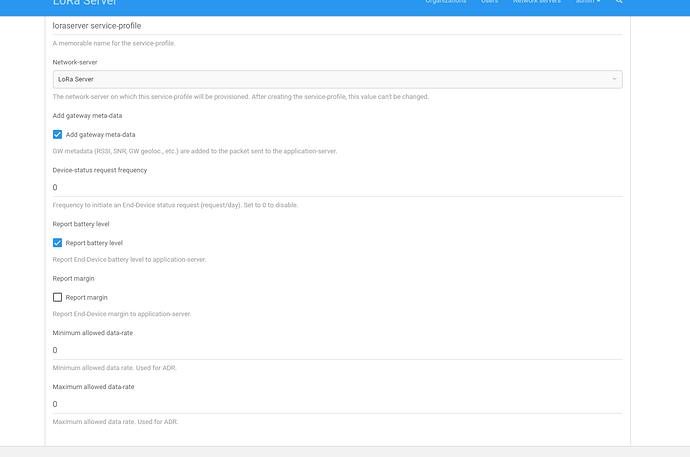Focus the Maximum allowed data-rate field

[337, 405]
